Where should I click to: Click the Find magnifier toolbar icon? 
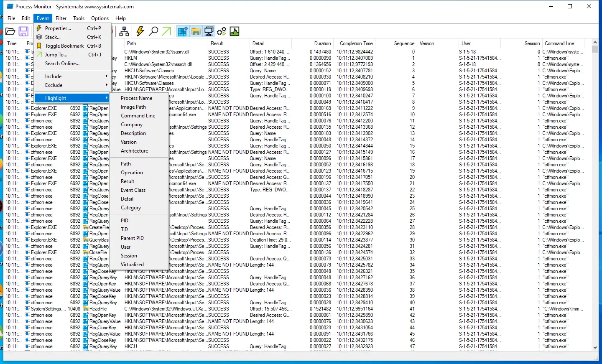[153, 31]
